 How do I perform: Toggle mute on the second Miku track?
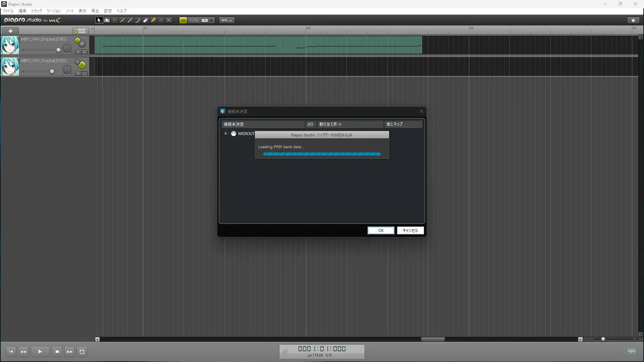(x=82, y=65)
